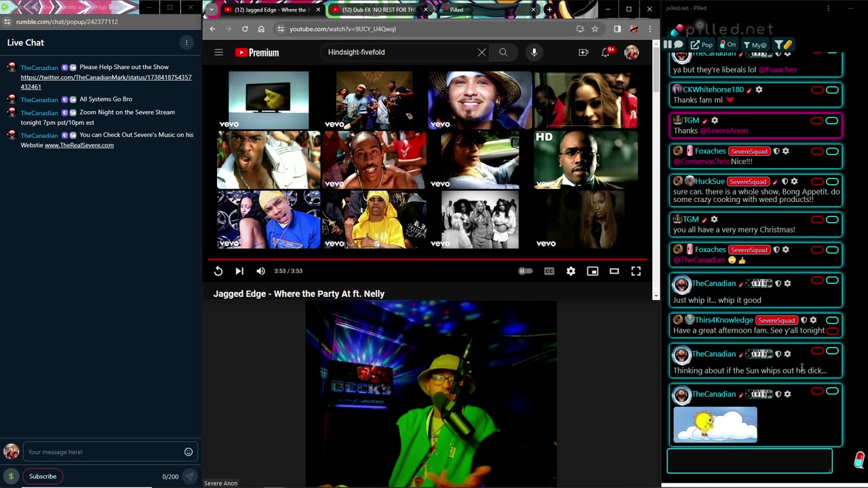Switch player to theater mode
The width and height of the screenshot is (868, 488).
pyautogui.click(x=614, y=271)
